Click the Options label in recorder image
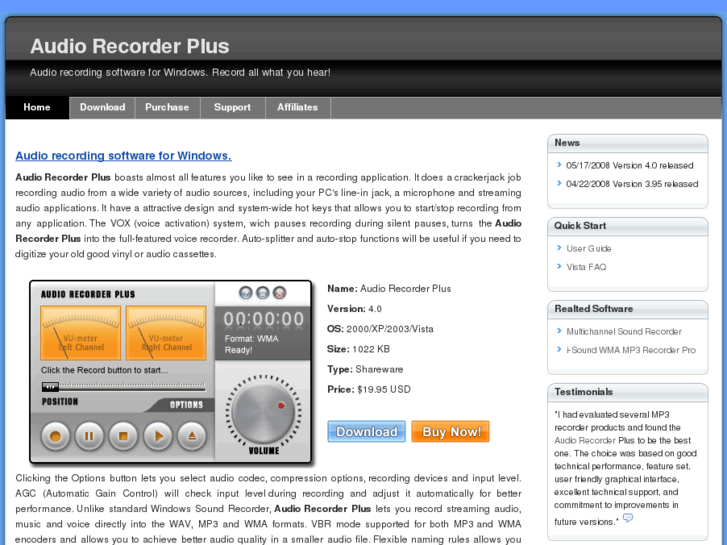The image size is (727, 545). (186, 405)
